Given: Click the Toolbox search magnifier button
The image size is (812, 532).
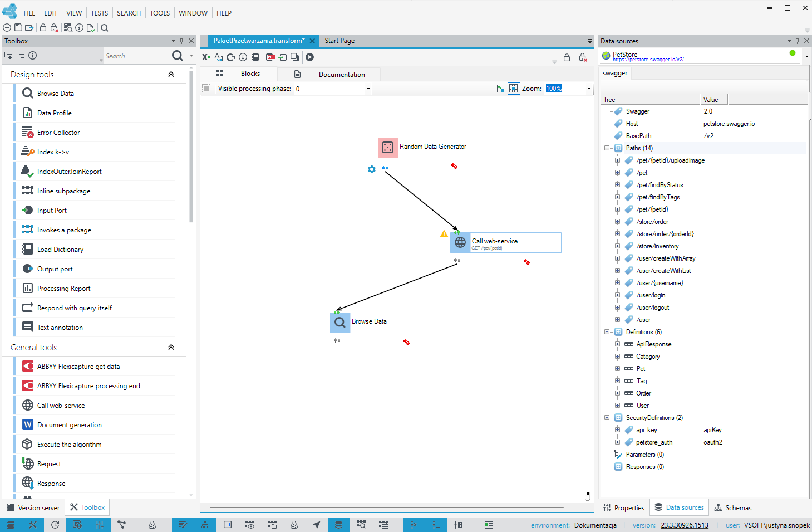Looking at the screenshot, I should [178, 56].
